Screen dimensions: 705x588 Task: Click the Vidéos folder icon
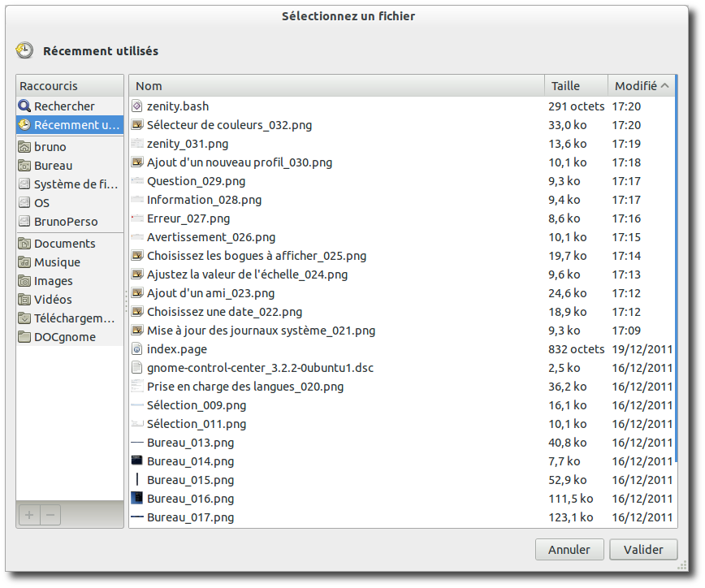[24, 300]
